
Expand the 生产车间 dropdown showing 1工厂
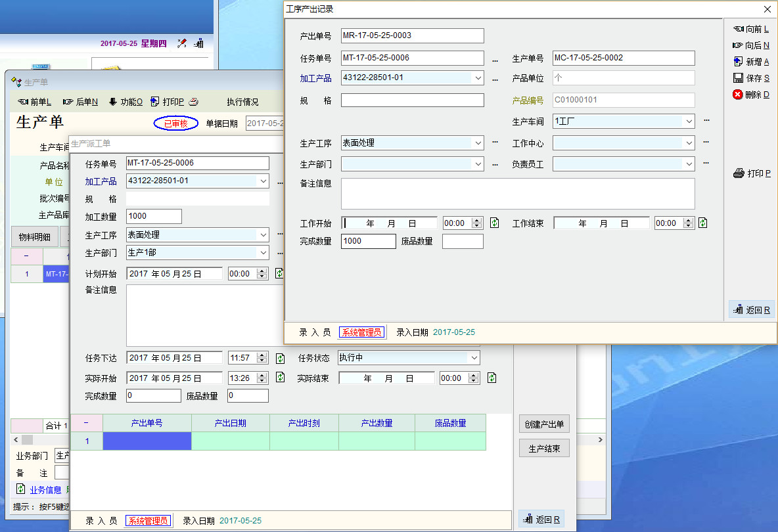coord(689,122)
